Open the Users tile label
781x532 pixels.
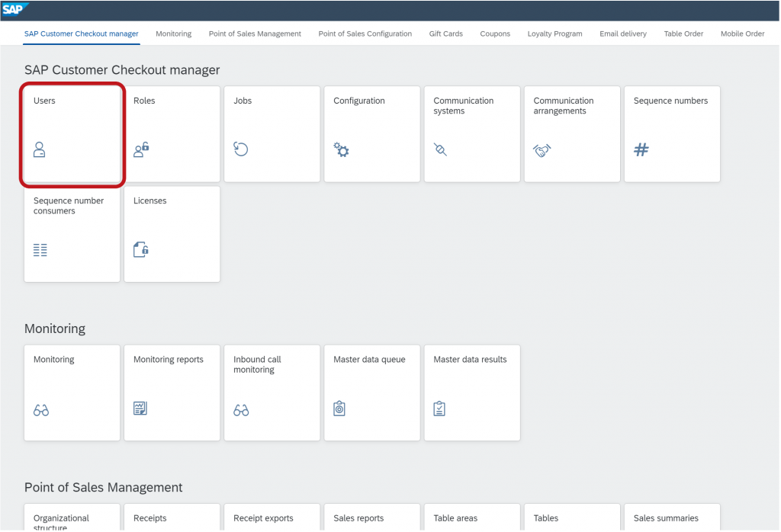(x=44, y=101)
